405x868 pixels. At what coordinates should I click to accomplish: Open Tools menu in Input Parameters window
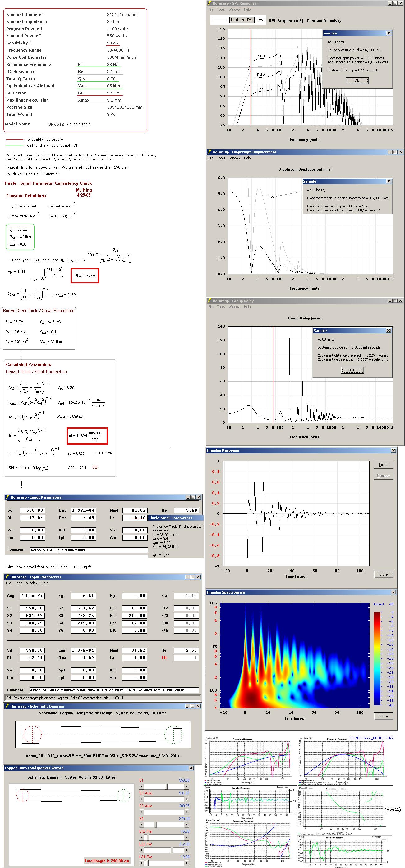(19, 583)
